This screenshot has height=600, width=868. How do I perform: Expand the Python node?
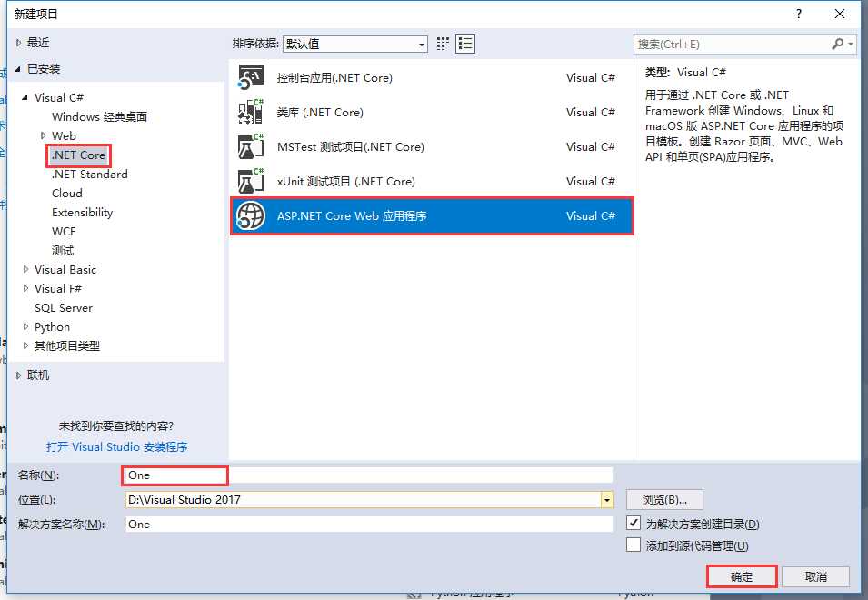(x=25, y=326)
